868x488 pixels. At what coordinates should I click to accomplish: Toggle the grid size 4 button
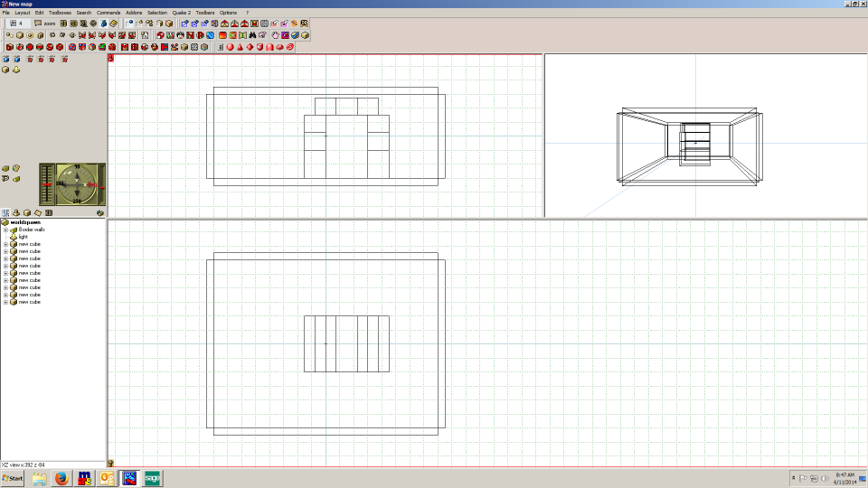[17, 23]
